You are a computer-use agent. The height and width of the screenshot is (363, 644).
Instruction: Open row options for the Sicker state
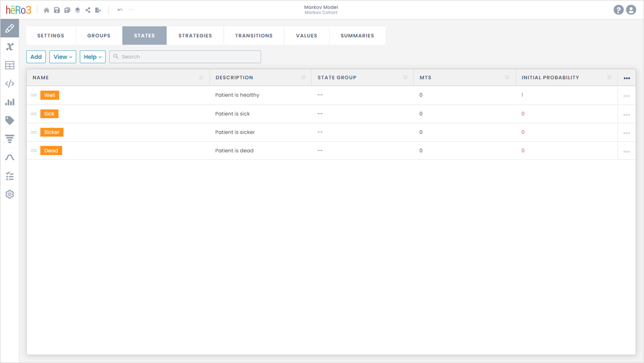(x=626, y=133)
